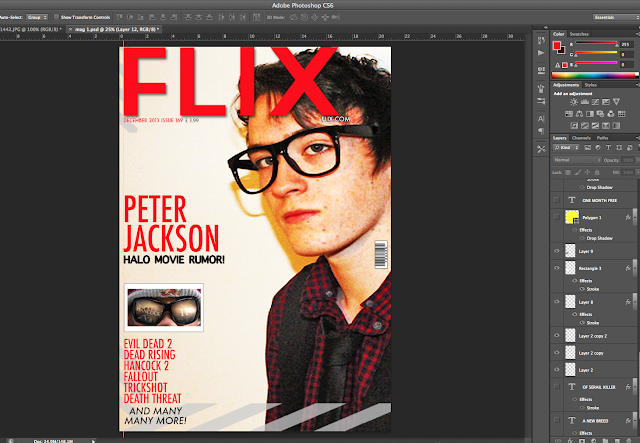Add a Curves adjustment
Screen dimensions: 640x443
[x=595, y=102]
